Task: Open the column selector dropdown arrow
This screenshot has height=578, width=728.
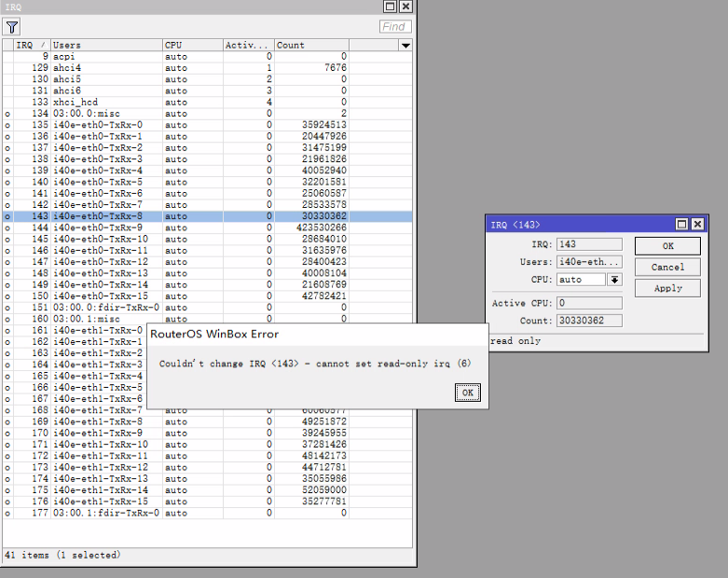Action: [x=405, y=45]
